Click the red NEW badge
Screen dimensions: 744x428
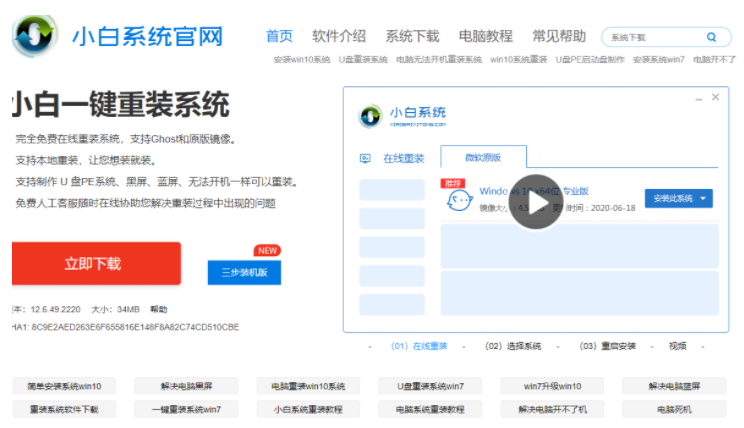pyautogui.click(x=267, y=251)
